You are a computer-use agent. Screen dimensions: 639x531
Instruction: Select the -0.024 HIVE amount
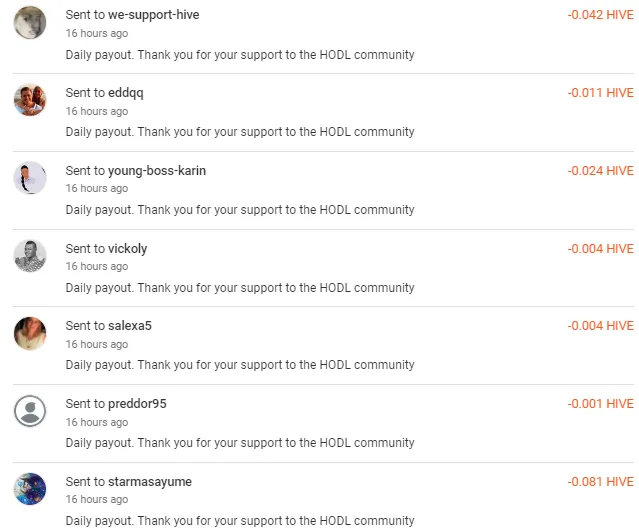point(601,171)
